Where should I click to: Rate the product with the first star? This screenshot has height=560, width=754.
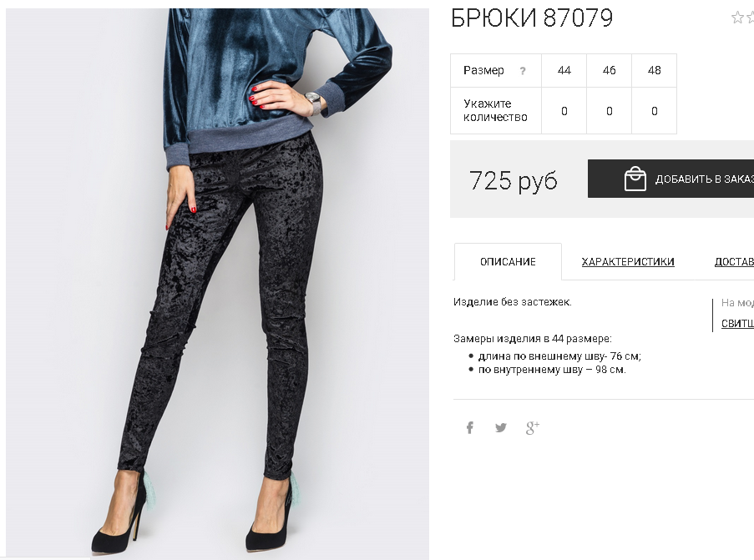click(x=737, y=18)
